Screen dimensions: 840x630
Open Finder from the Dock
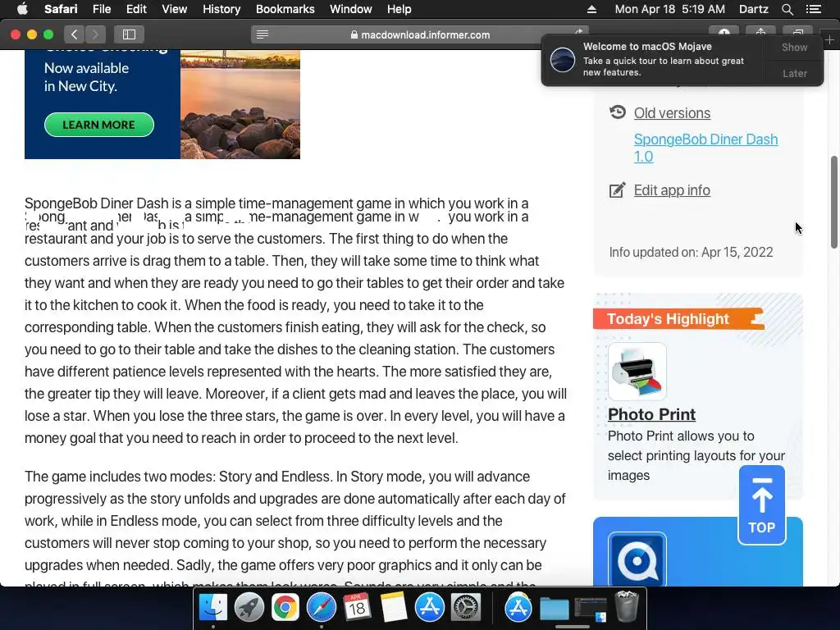point(212,608)
